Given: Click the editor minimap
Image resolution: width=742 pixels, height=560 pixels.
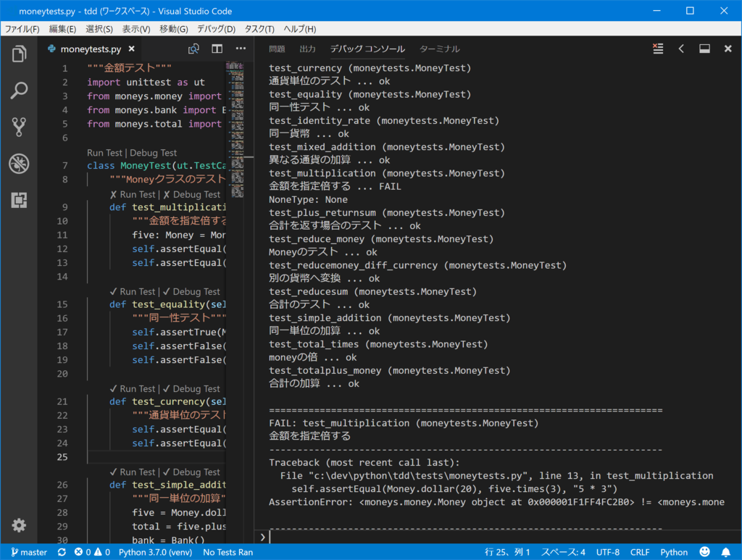Looking at the screenshot, I should [235, 130].
